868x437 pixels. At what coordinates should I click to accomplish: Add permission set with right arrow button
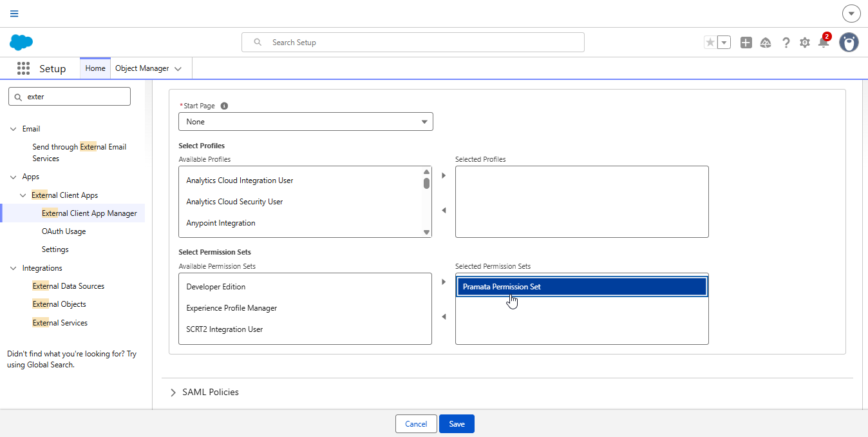pos(444,282)
